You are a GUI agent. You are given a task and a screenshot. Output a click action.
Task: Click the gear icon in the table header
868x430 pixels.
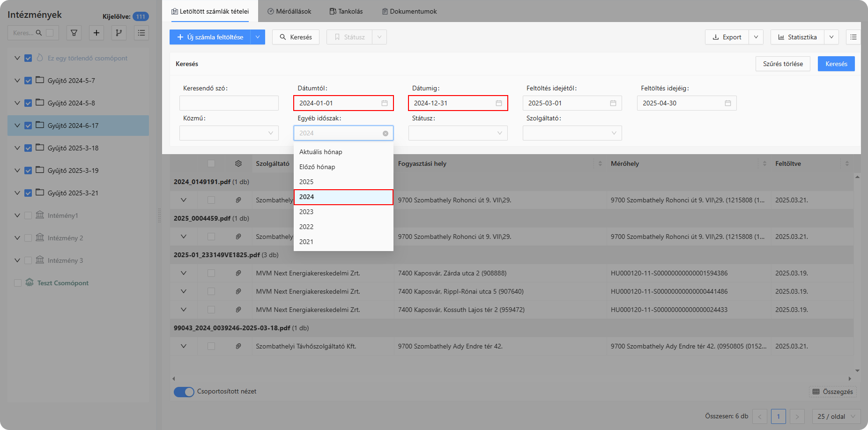[x=238, y=163]
